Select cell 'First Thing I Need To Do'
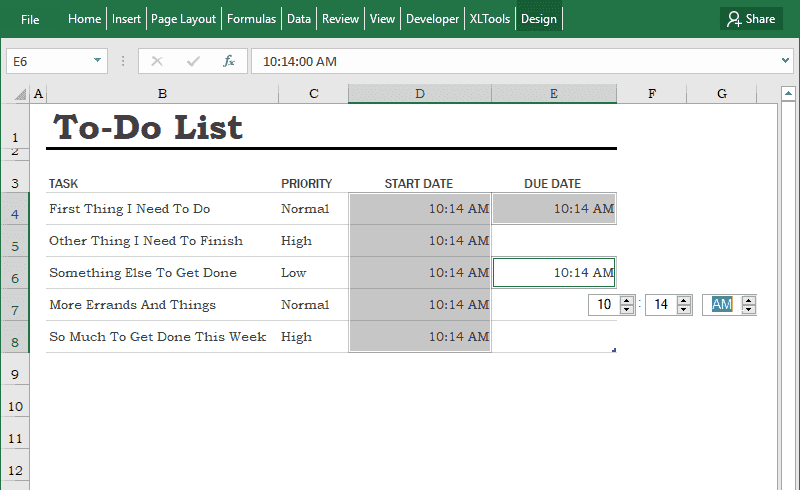The height and width of the screenshot is (490, 800). pos(162,209)
